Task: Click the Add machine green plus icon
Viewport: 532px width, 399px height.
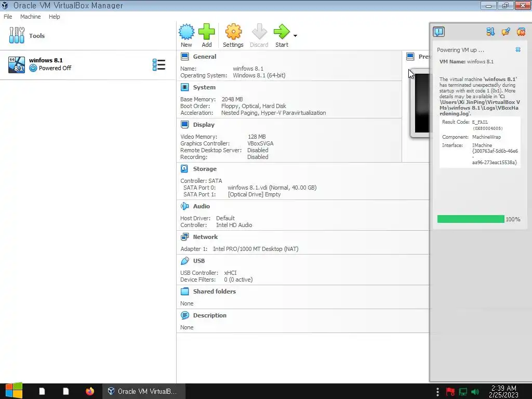Action: pos(206,32)
